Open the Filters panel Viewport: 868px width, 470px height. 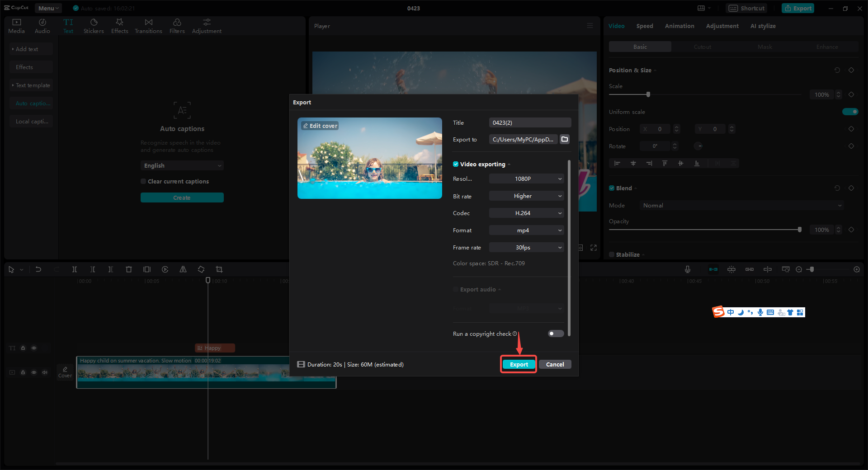point(177,25)
